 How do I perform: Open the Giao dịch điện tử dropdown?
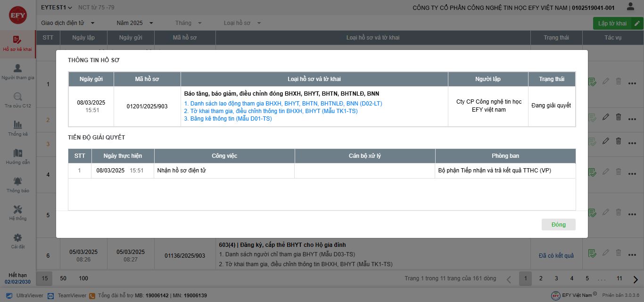68,23
